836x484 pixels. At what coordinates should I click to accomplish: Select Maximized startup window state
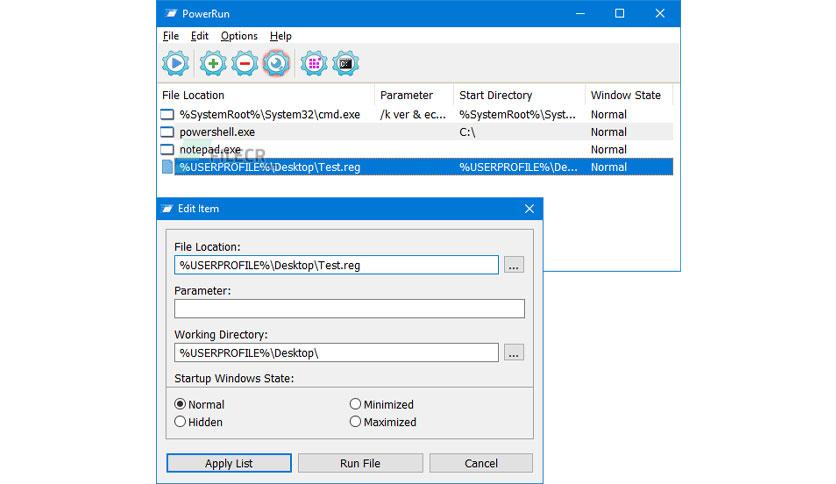tap(383, 422)
